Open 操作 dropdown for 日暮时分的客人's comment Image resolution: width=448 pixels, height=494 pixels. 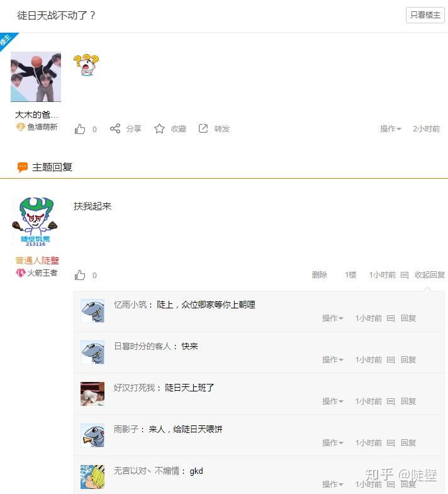(x=332, y=360)
